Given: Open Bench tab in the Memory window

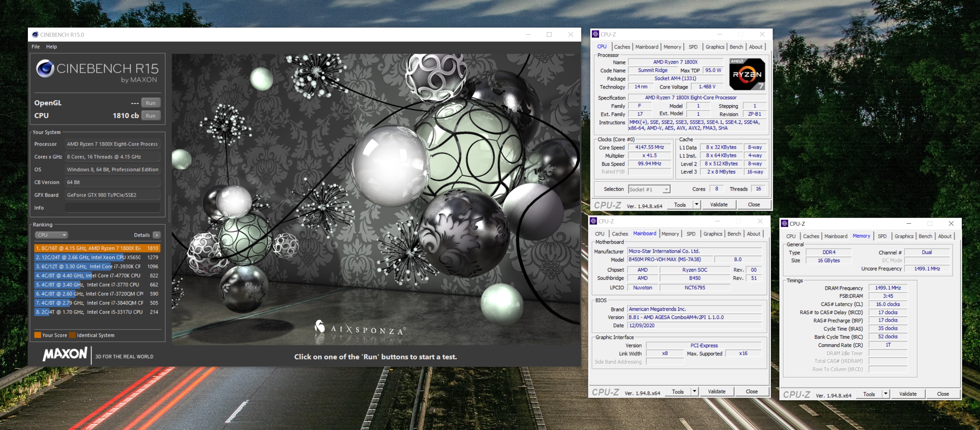Looking at the screenshot, I should [x=925, y=236].
